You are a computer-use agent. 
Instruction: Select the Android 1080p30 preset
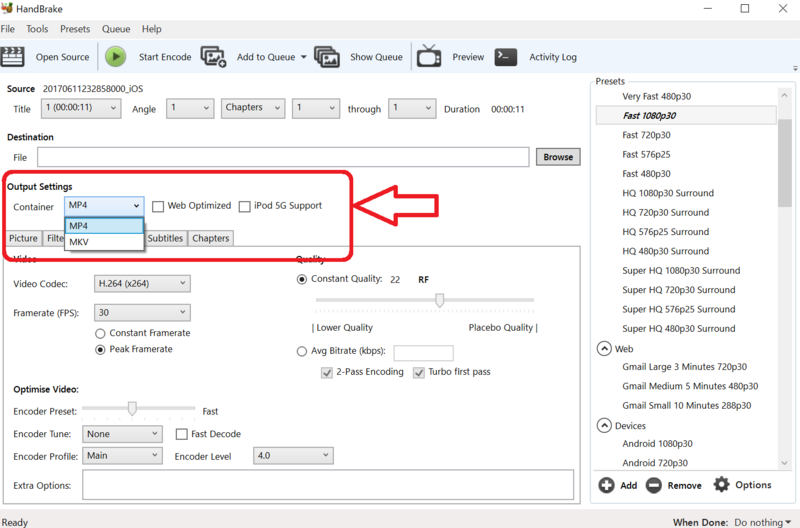(x=657, y=444)
